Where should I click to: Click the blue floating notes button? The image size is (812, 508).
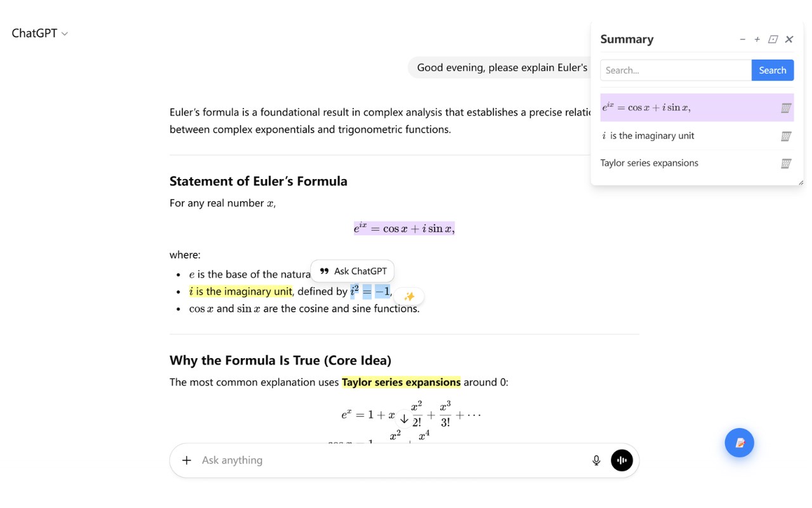click(x=739, y=443)
